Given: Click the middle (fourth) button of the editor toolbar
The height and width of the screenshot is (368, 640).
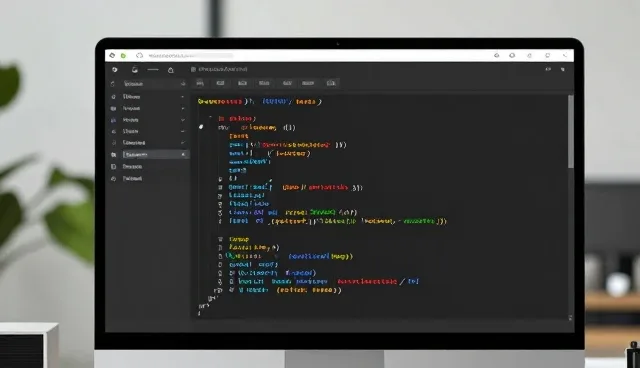Looking at the screenshot, I should point(264,83).
